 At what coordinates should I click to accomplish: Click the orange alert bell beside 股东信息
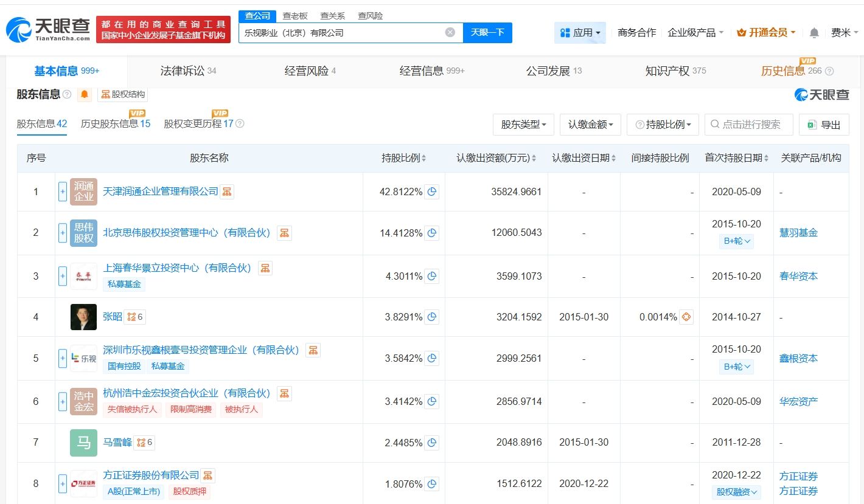[85, 94]
